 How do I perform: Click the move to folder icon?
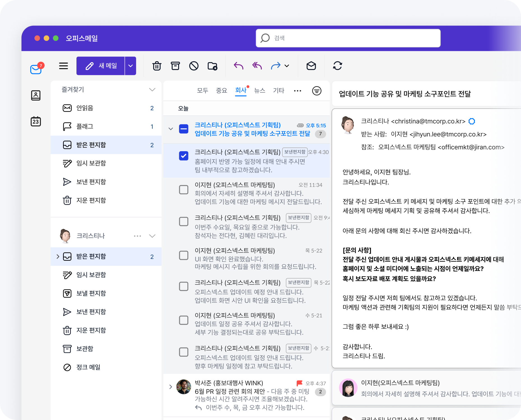212,66
